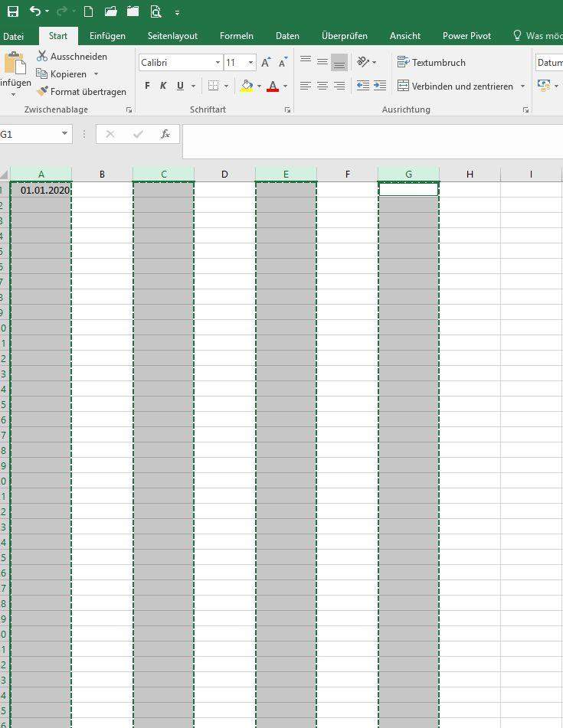The height and width of the screenshot is (728, 563).
Task: Open the Formeln ribbon tab
Action: coord(236,36)
